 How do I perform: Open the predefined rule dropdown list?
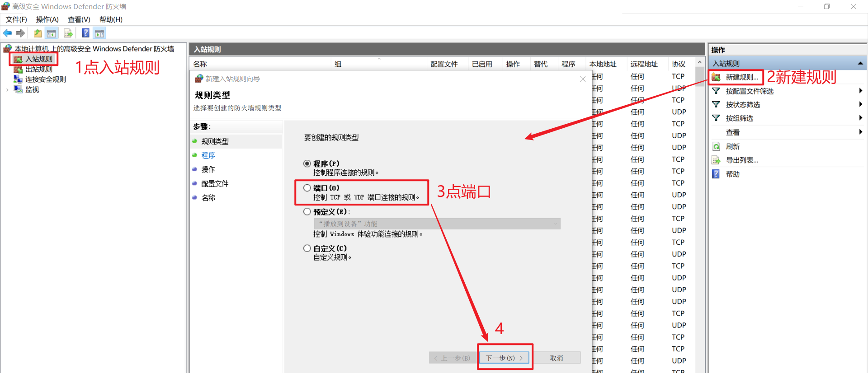(x=437, y=224)
